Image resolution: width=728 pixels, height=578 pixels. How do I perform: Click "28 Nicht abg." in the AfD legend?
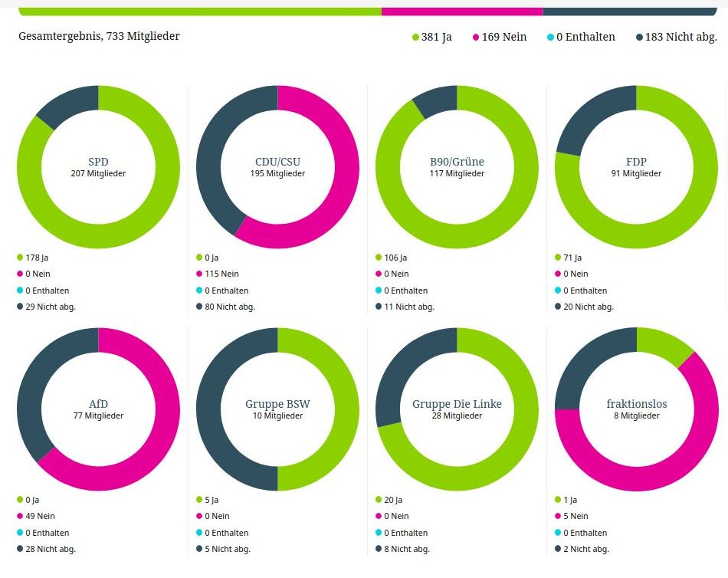coord(46,549)
